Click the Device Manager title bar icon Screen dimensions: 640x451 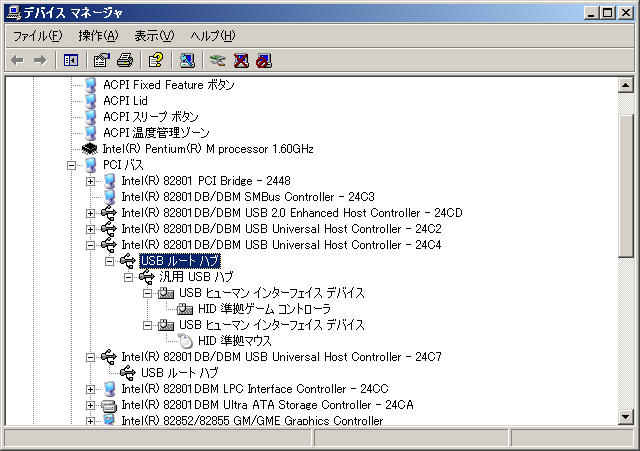click(x=14, y=13)
